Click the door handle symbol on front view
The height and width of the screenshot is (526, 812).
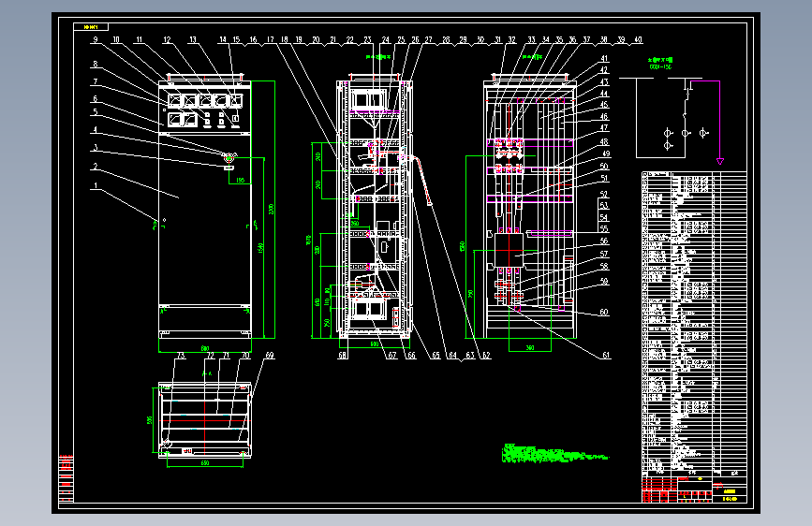229,156
